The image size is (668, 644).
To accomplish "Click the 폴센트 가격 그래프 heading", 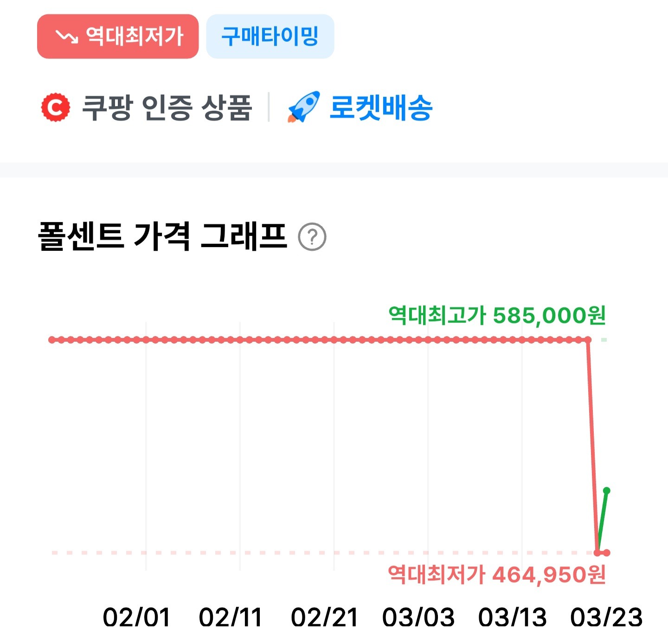I will [x=162, y=236].
